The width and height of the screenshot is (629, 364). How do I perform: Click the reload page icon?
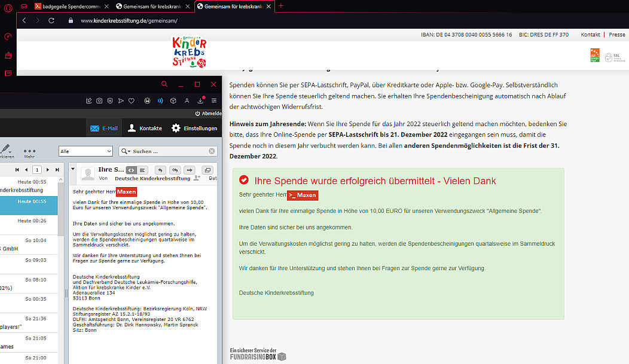(x=51, y=20)
